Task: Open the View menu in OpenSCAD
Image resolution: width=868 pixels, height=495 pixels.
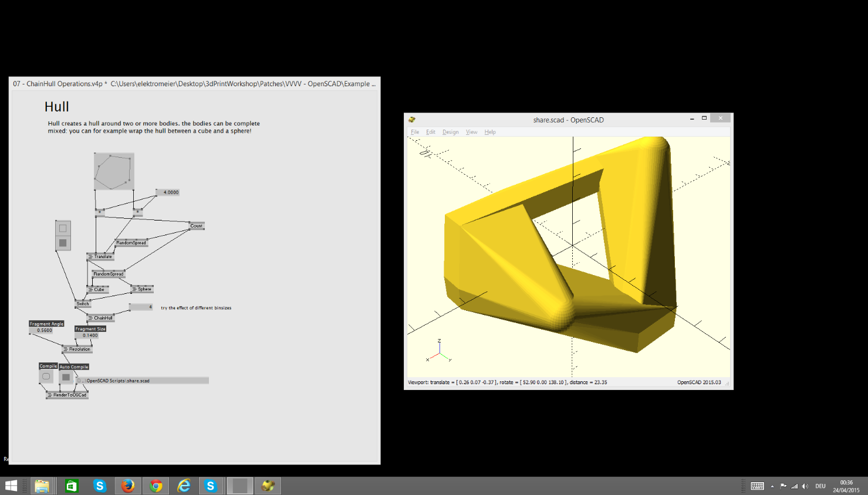Action: pyautogui.click(x=471, y=132)
